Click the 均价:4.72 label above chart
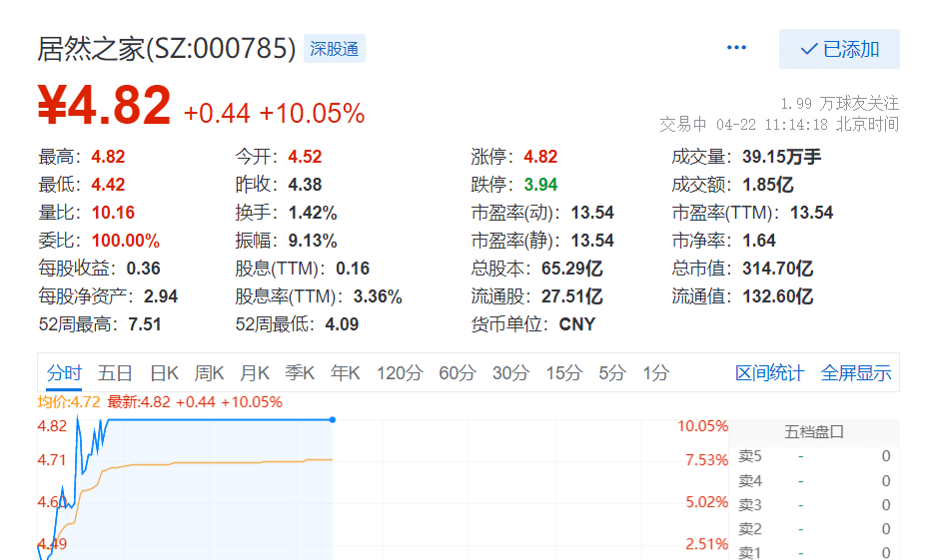 point(69,402)
